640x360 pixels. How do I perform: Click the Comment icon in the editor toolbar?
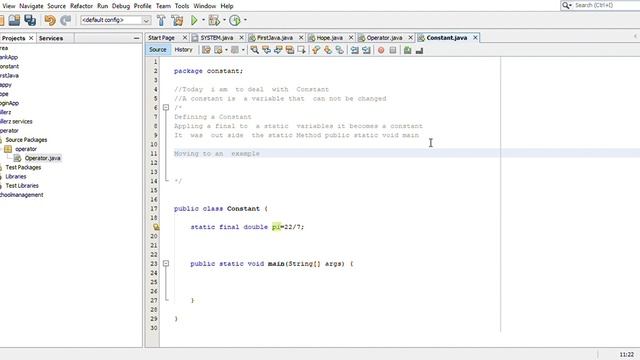[x=407, y=50]
